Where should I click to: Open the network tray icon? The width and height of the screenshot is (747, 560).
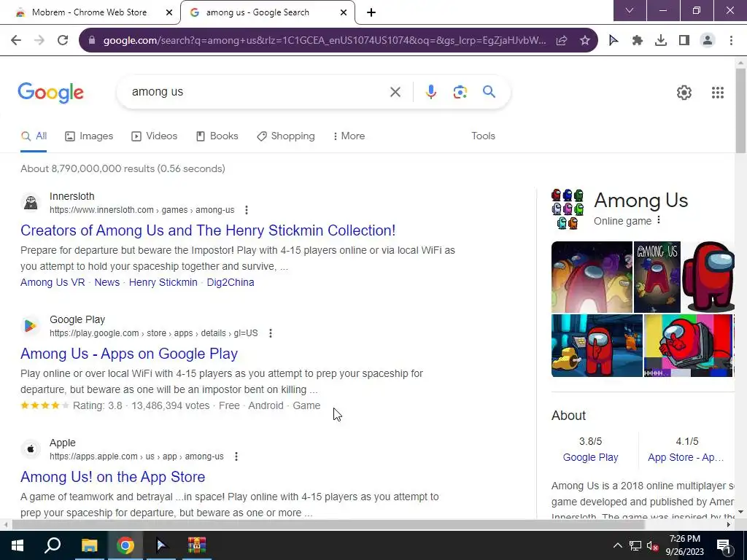[635, 545]
